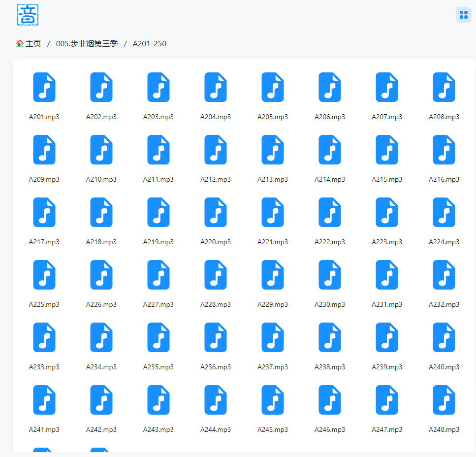Select the A215.mp3 music file icon

(387, 150)
